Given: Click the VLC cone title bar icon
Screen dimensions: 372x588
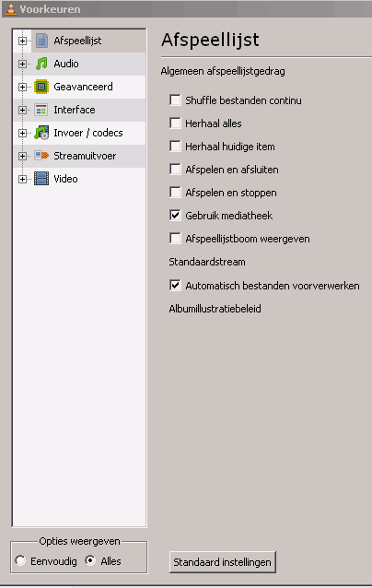Looking at the screenshot, I should click(x=11, y=8).
